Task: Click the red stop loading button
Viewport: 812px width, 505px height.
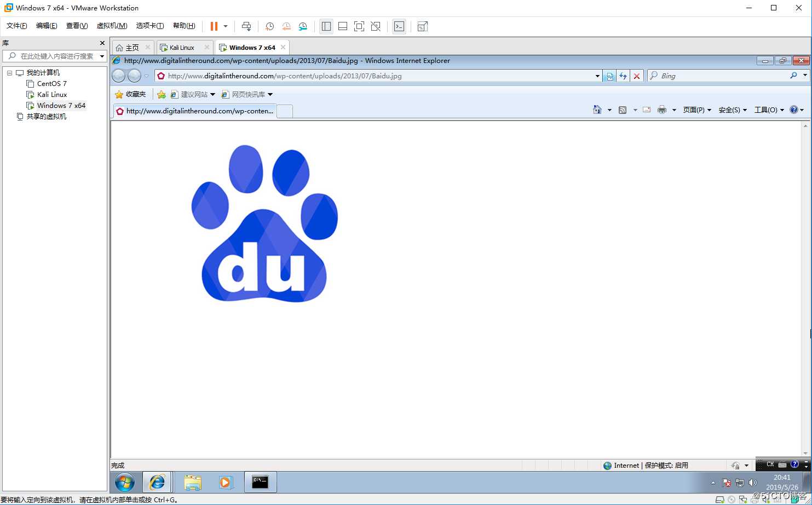Action: tap(637, 76)
